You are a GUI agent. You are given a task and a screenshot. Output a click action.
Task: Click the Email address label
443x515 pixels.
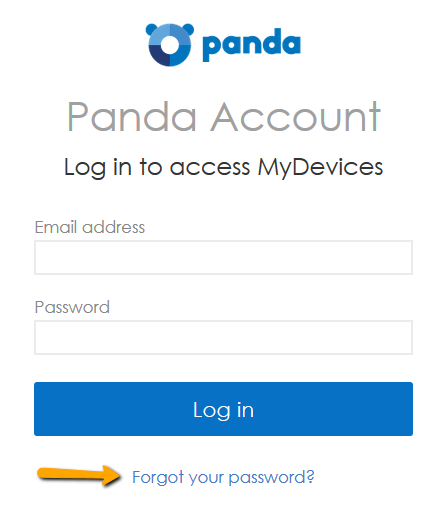(90, 227)
